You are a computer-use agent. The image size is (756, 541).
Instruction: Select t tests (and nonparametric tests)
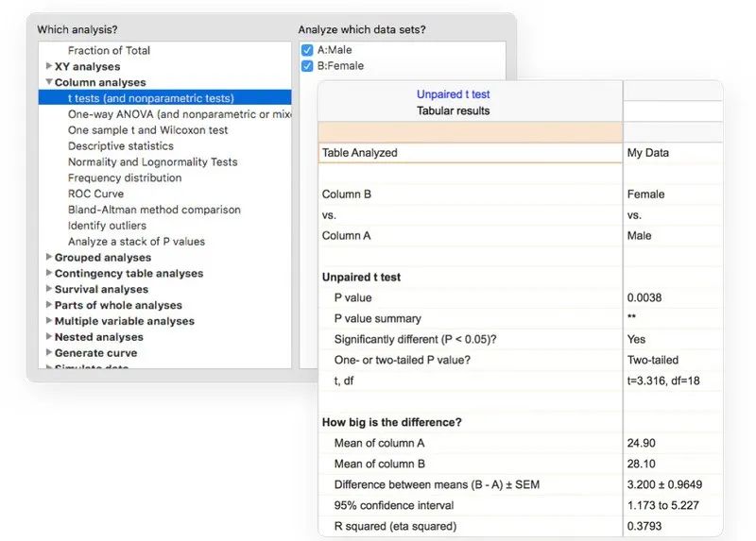[x=150, y=98]
